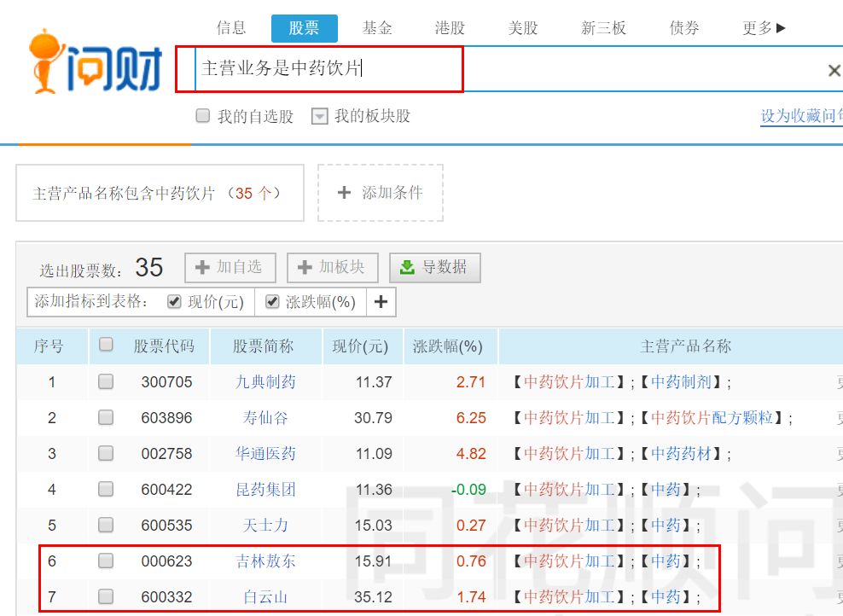The image size is (843, 616).
Task: Click the 6.25 change percentage cell
Action: pyautogui.click(x=471, y=418)
